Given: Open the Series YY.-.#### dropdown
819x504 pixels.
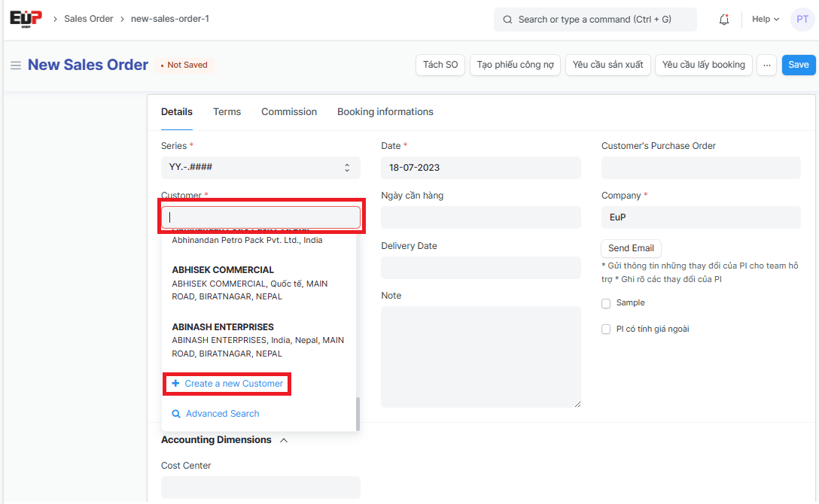Looking at the screenshot, I should coord(260,168).
